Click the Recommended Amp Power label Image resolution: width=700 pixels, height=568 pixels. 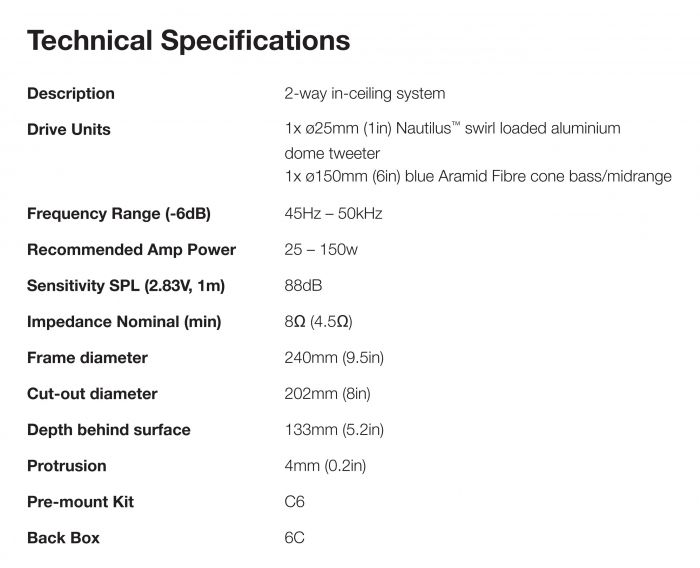[x=131, y=250]
